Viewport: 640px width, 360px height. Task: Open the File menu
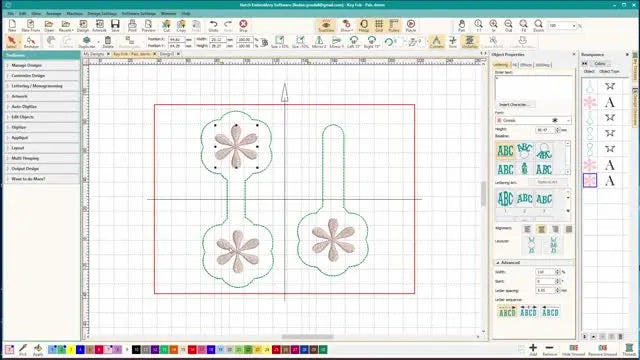point(10,13)
